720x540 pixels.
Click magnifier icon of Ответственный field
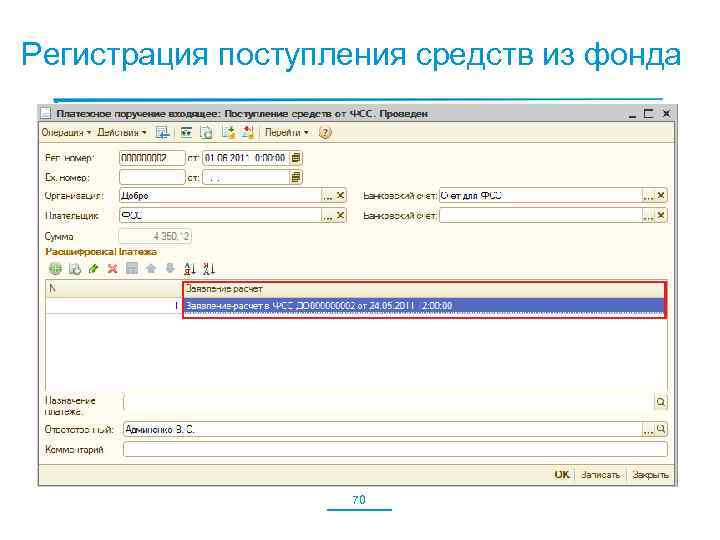click(661, 429)
